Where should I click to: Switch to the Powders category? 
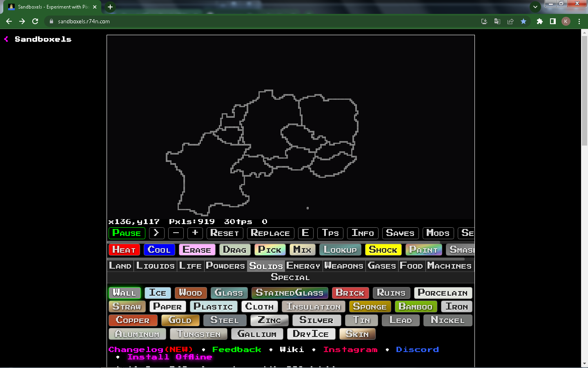[225, 266]
